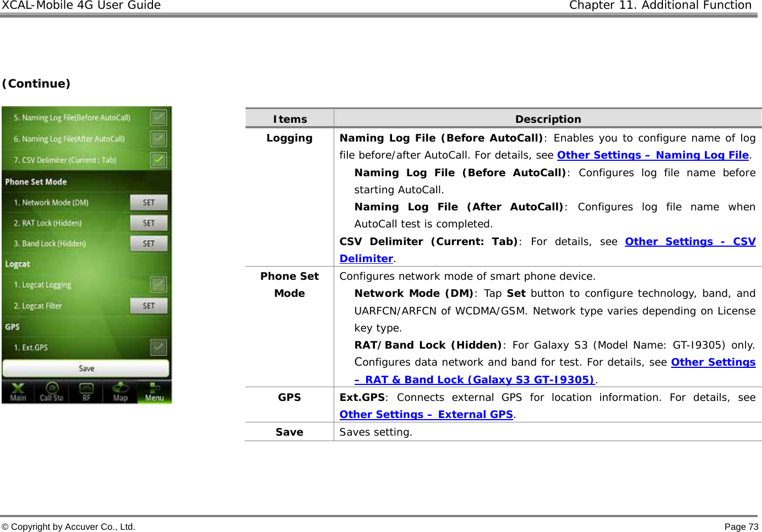This screenshot has height=532, width=762.
Task: Click RAT & Band Lock (Galaxy S3) link
Action: tap(475, 379)
